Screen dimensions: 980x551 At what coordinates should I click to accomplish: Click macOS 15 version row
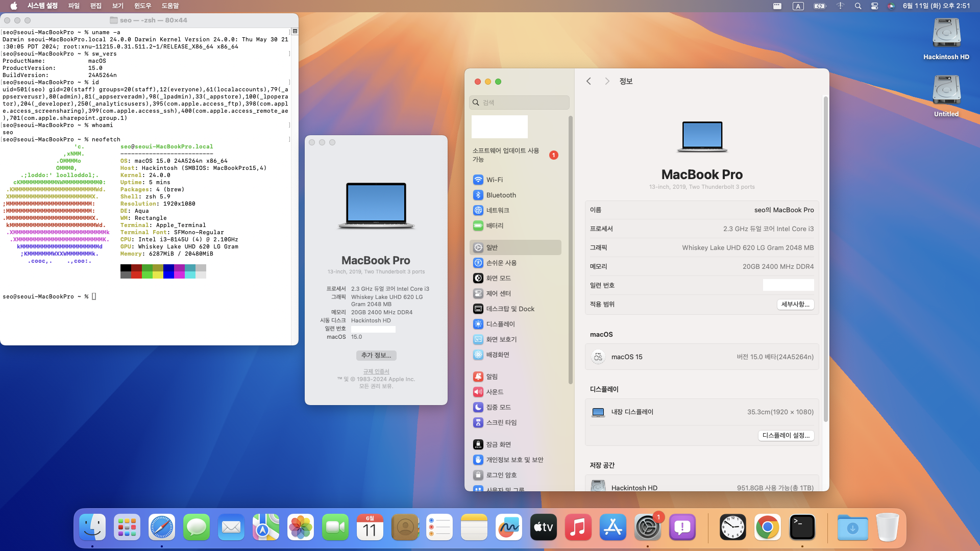702,357
